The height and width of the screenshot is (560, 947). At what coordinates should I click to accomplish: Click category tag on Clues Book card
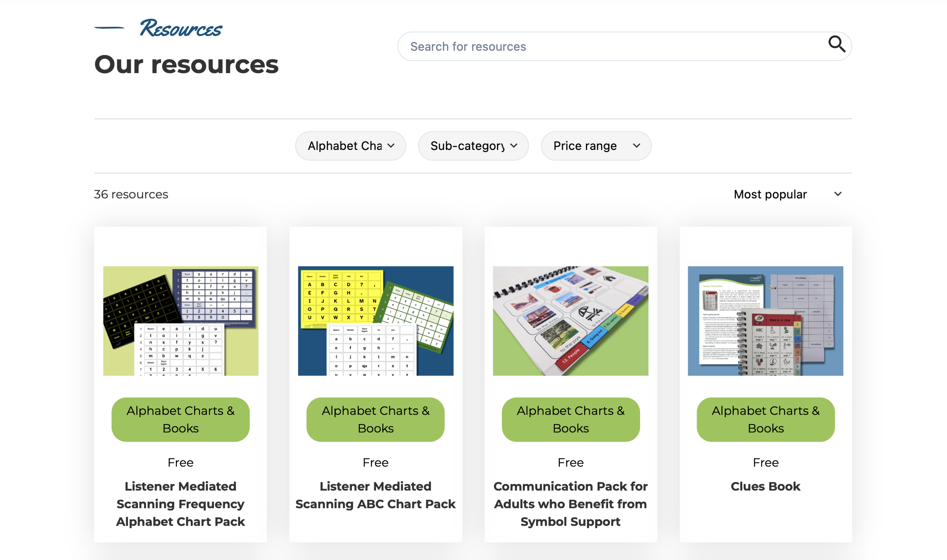coord(765,419)
